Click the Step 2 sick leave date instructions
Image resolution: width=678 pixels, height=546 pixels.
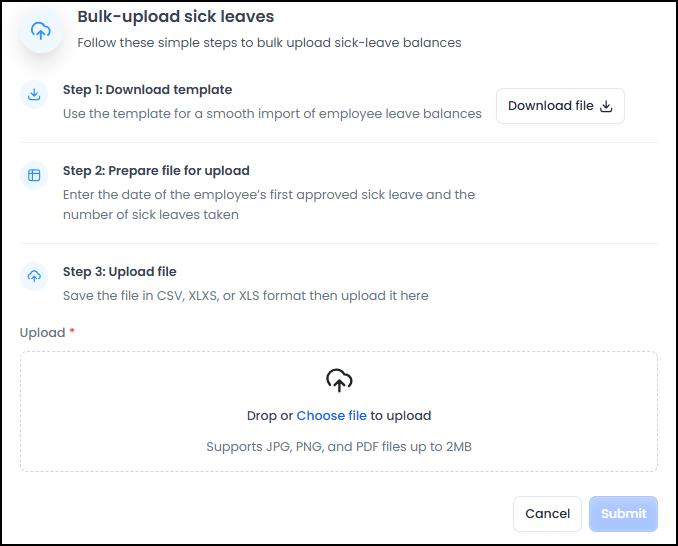269,204
